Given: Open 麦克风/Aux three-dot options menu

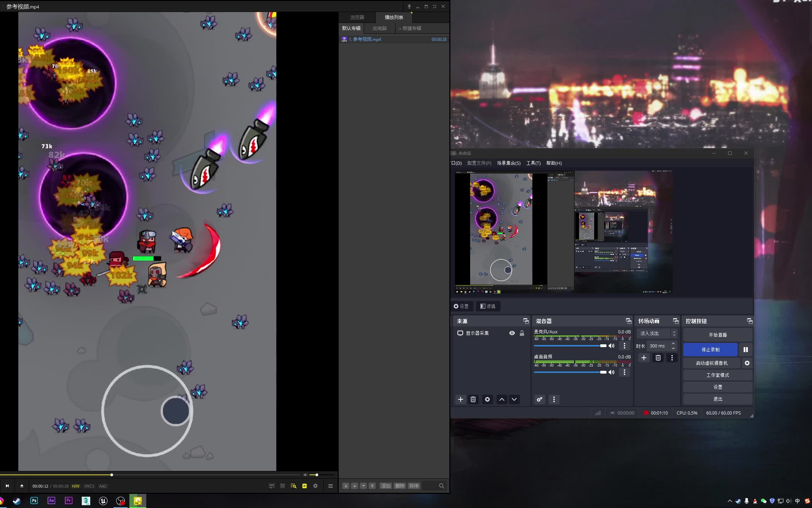Looking at the screenshot, I should click(x=624, y=346).
